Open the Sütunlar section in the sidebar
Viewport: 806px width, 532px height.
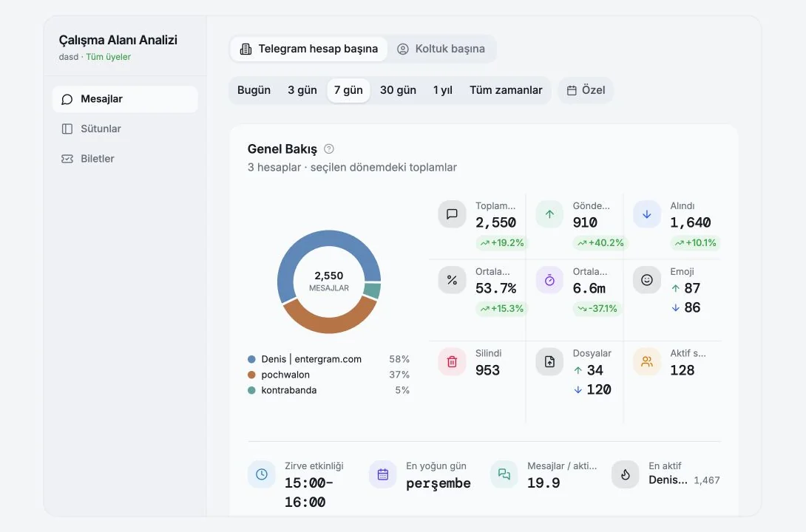(x=125, y=129)
